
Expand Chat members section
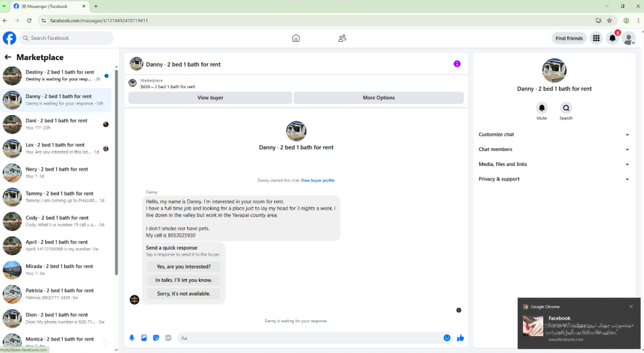point(553,150)
